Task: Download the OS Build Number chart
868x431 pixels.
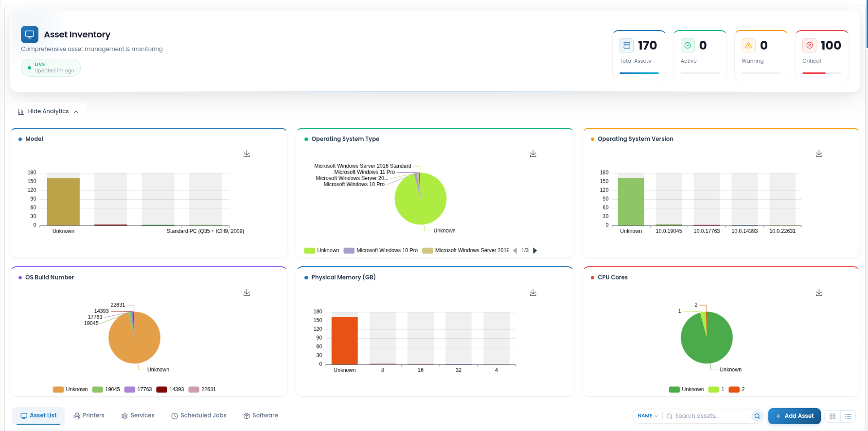Action: click(247, 293)
